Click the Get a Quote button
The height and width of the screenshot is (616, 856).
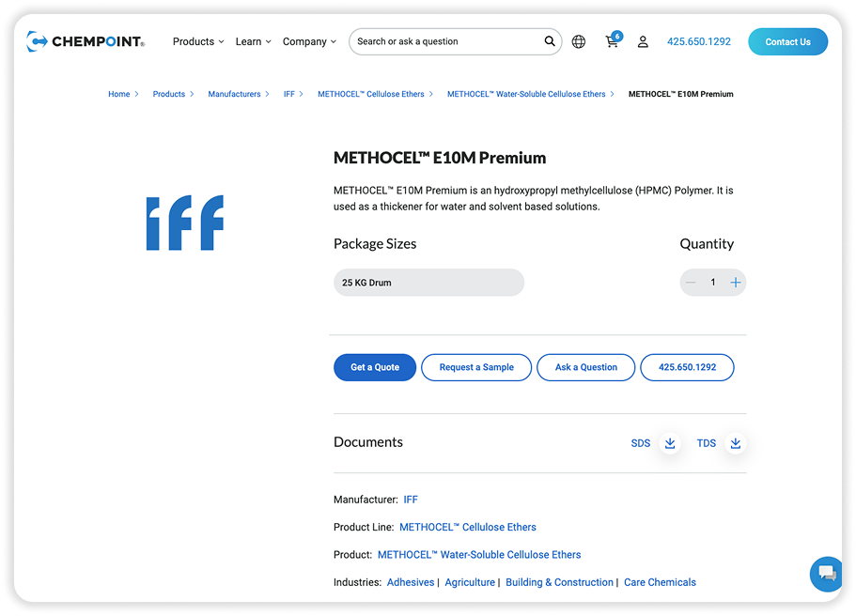coord(375,367)
